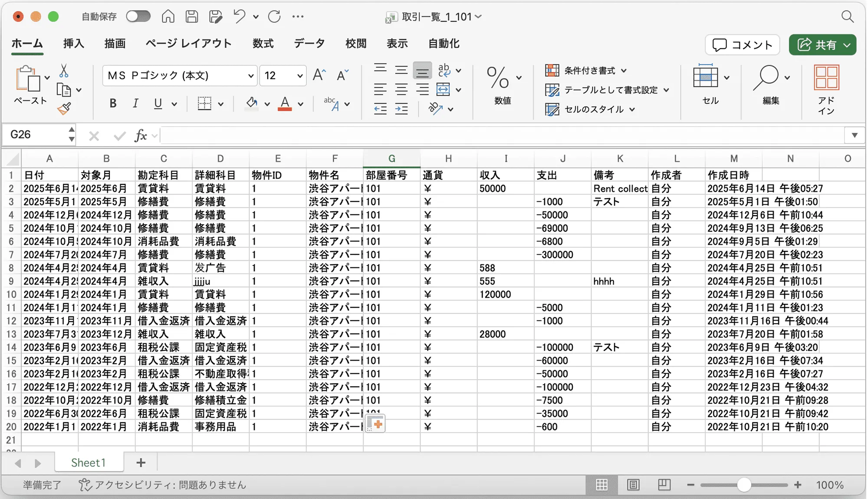Click the increase font size icon
The image size is (868, 499).
(x=319, y=75)
